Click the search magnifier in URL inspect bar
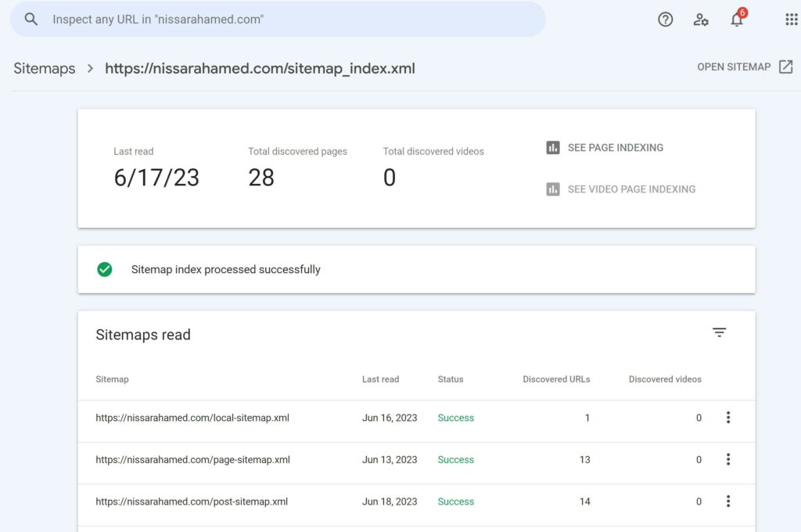The height and width of the screenshot is (532, 801). point(31,19)
